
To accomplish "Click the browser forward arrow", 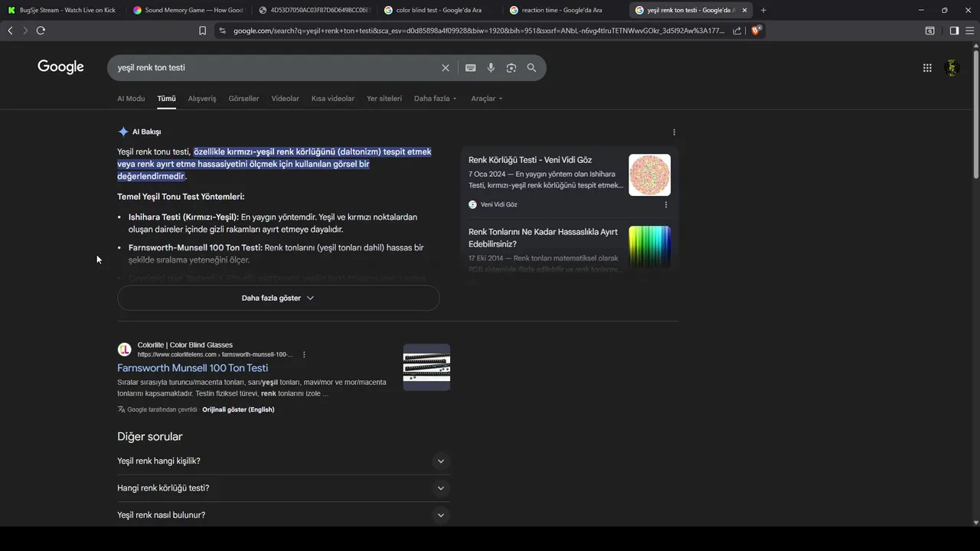I will [x=25, y=31].
